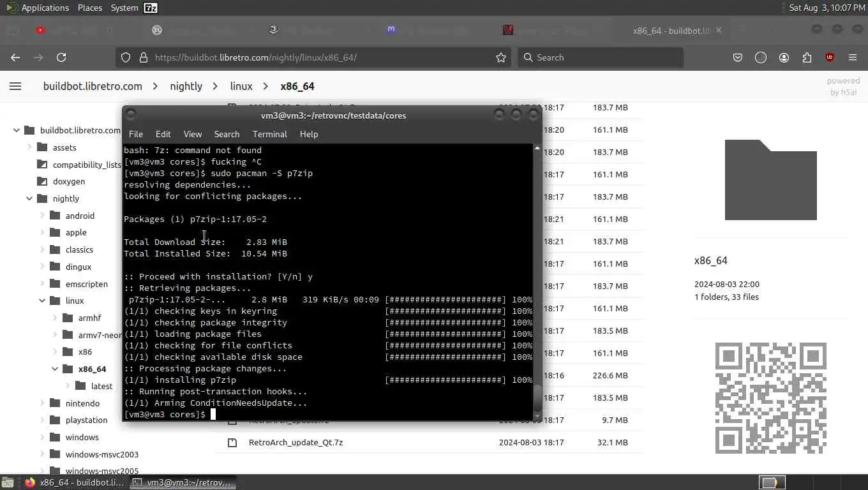Collapse the x86_64 tree folder

(55, 369)
